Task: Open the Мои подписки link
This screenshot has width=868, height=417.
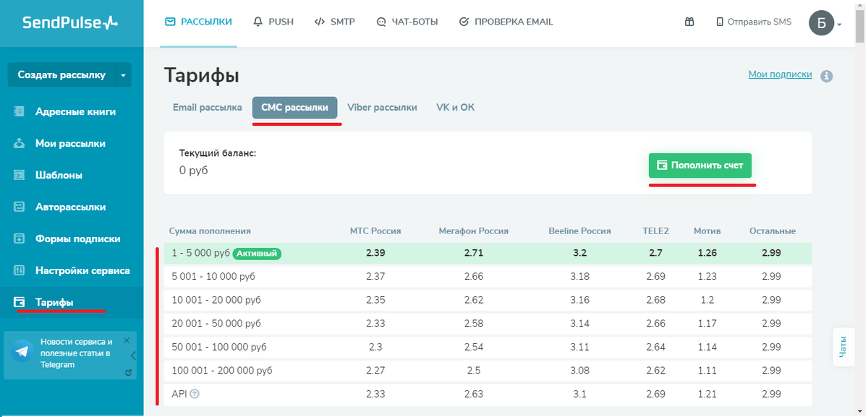Action: pyautogui.click(x=780, y=74)
